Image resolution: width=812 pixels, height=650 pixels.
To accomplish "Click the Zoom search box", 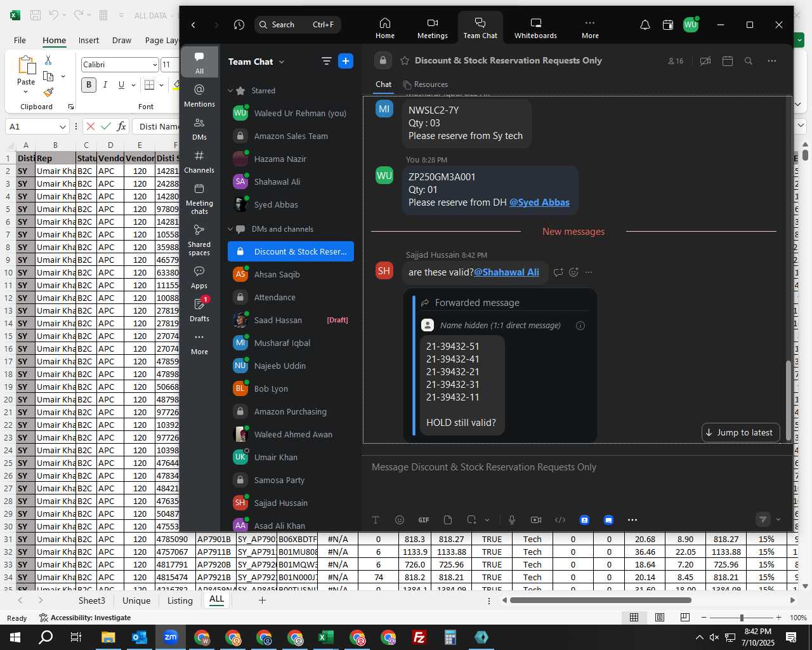I will (x=298, y=25).
